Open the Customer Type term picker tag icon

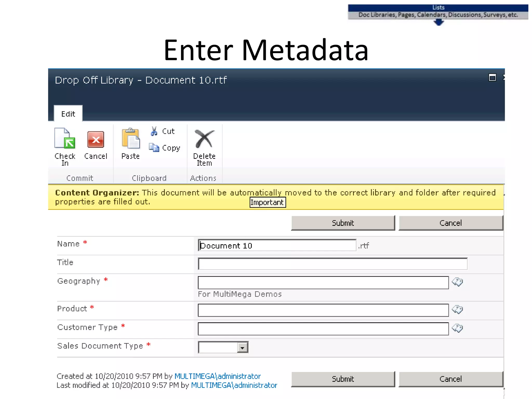(x=457, y=328)
